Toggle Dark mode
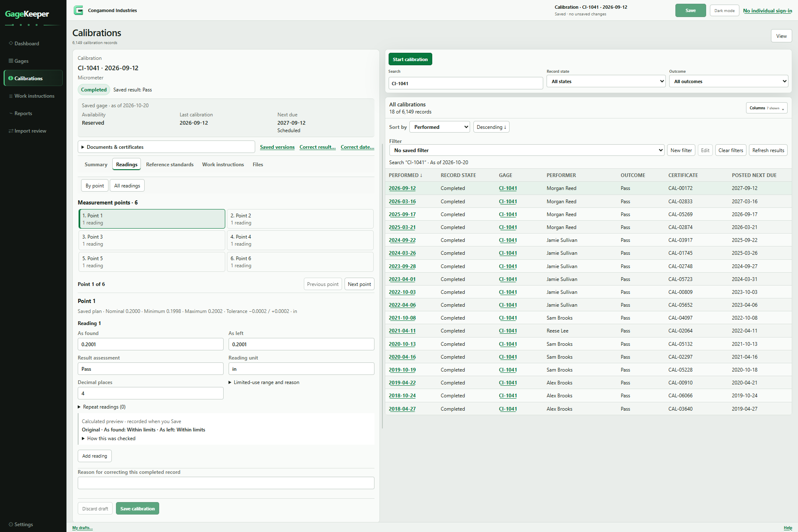Viewport: 798px width, 532px height. coord(724,10)
